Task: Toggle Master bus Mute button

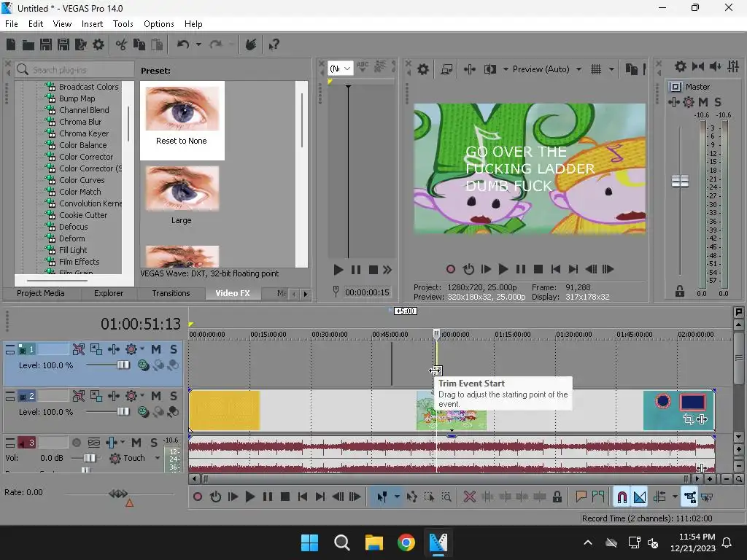Action: tap(703, 102)
